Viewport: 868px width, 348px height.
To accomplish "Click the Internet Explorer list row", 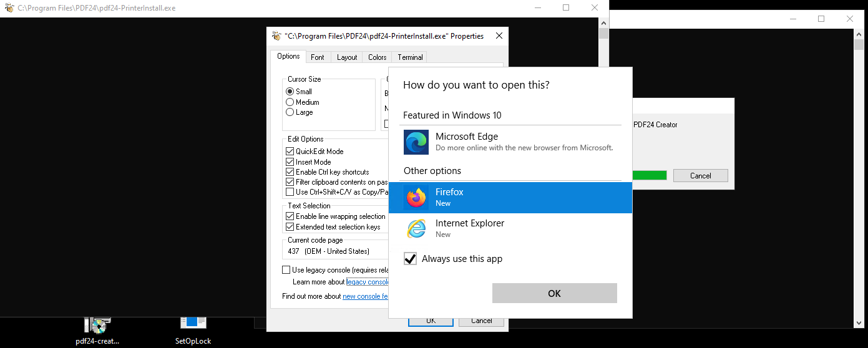I will tap(510, 228).
